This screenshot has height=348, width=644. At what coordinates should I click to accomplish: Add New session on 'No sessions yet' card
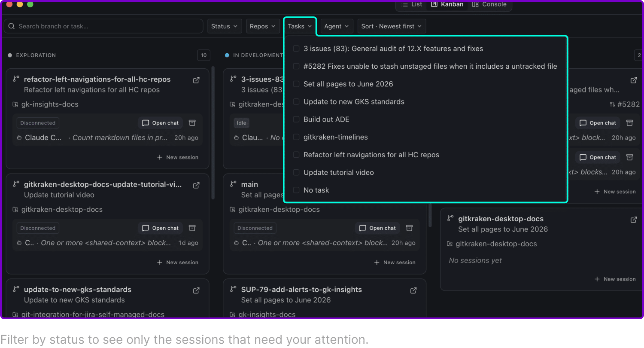[615, 279]
